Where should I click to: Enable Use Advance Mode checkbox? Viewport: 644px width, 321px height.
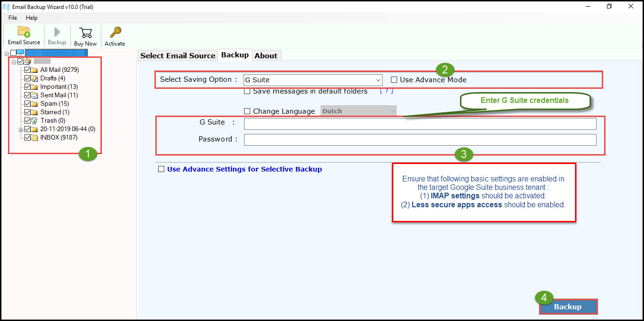pyautogui.click(x=394, y=80)
